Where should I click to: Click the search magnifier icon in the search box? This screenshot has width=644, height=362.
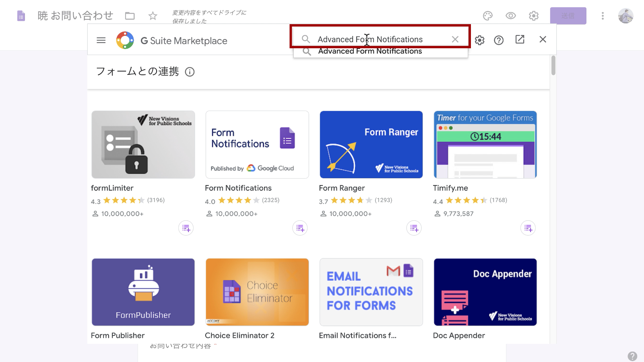click(306, 39)
